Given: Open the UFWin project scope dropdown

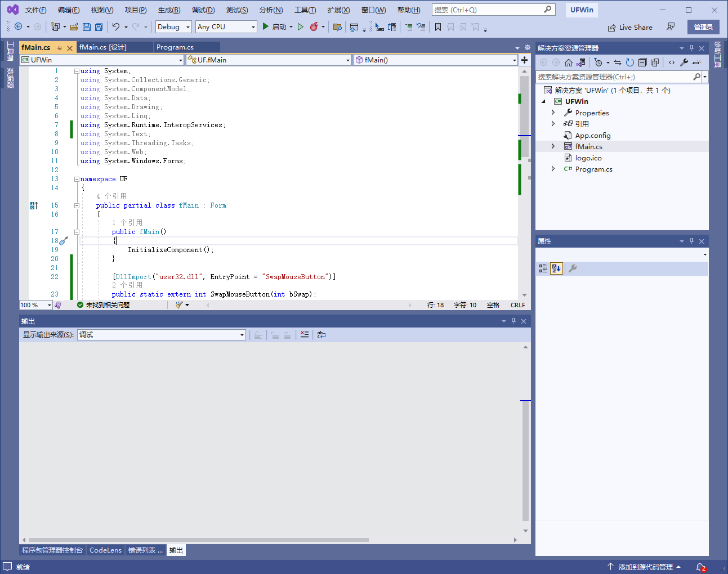Looking at the screenshot, I should click(x=102, y=60).
